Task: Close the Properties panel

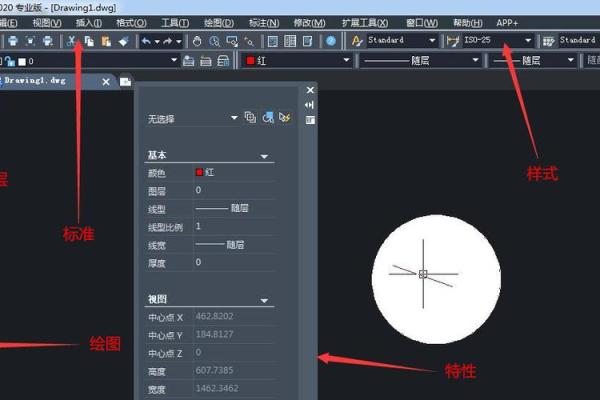Action: click(310, 90)
